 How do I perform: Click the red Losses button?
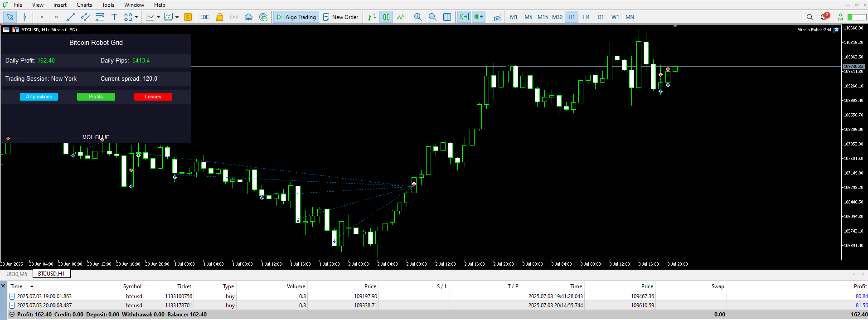(x=153, y=97)
